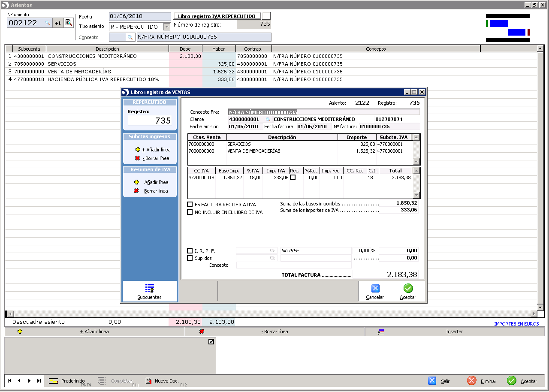Click the main Borrar línea bar with red X
The width and height of the screenshot is (549, 392).
pyautogui.click(x=274, y=332)
